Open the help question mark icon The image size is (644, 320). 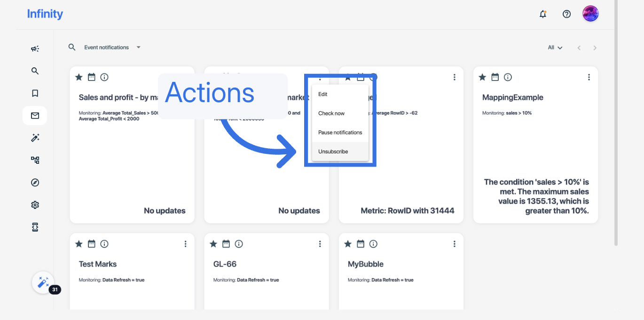[x=566, y=14]
